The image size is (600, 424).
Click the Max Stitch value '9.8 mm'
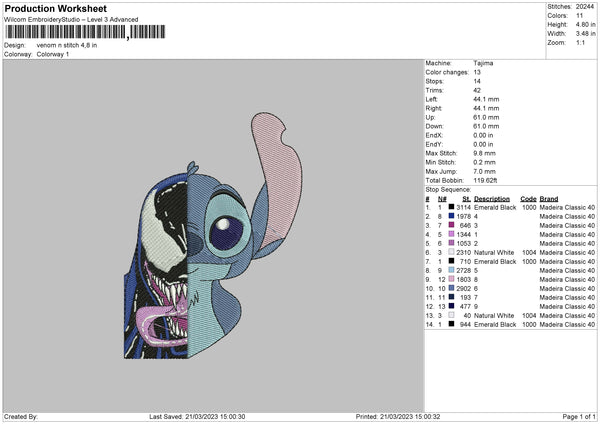[x=484, y=153]
